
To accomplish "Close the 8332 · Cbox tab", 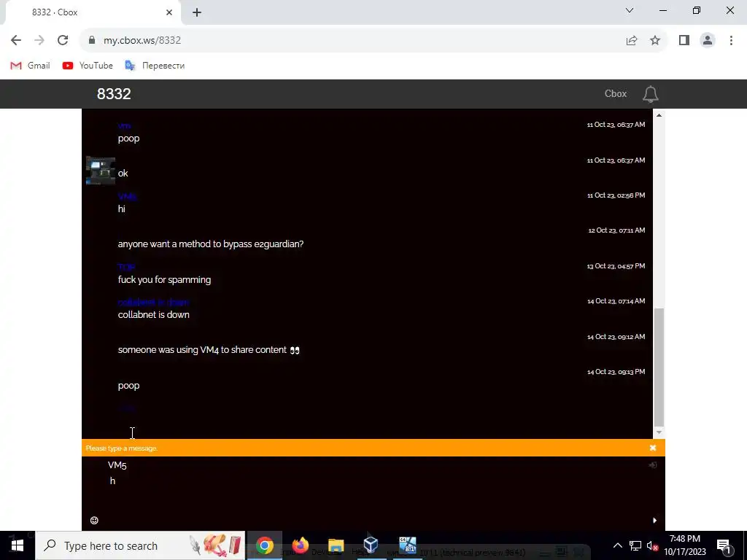I will coord(169,12).
